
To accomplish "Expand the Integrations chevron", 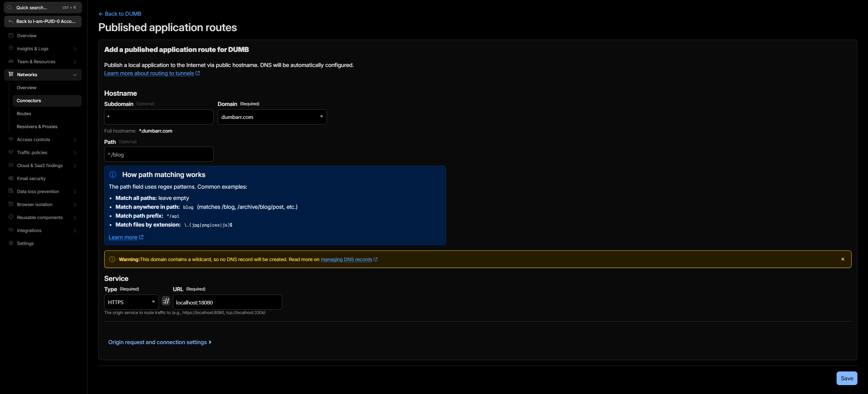I will (75, 231).
